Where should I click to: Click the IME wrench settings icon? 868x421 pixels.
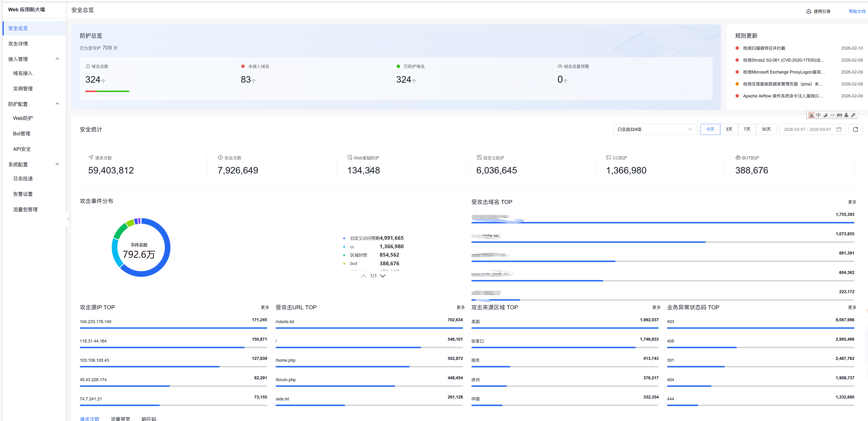pyautogui.click(x=853, y=115)
